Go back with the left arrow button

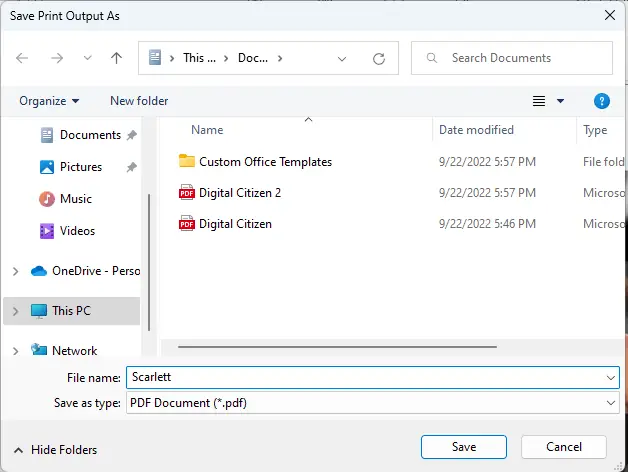(22, 58)
